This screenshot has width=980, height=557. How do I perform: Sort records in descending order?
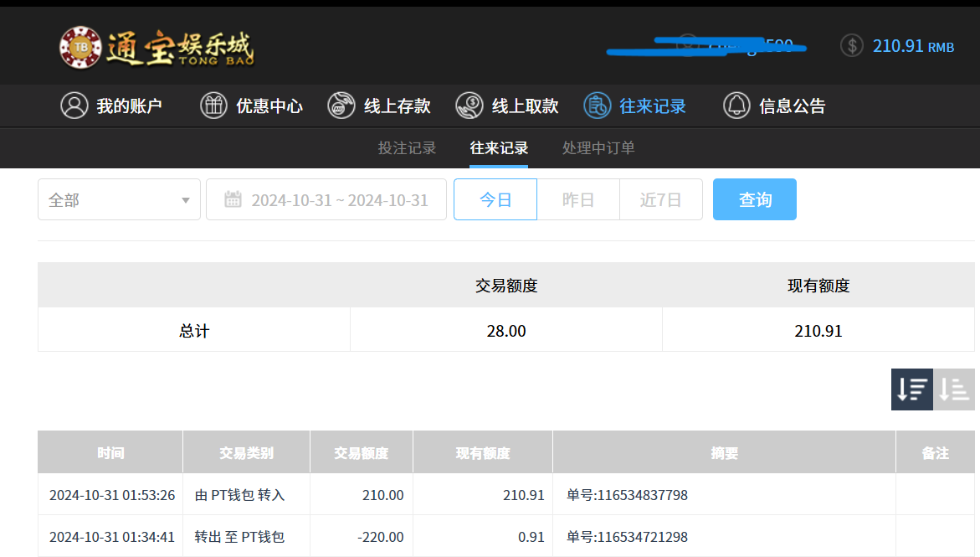tap(911, 389)
